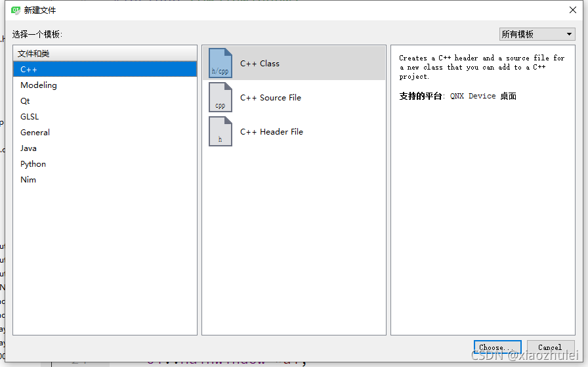This screenshot has height=367, width=588.
Task: Click the C++ Header File h icon
Action: (220, 131)
